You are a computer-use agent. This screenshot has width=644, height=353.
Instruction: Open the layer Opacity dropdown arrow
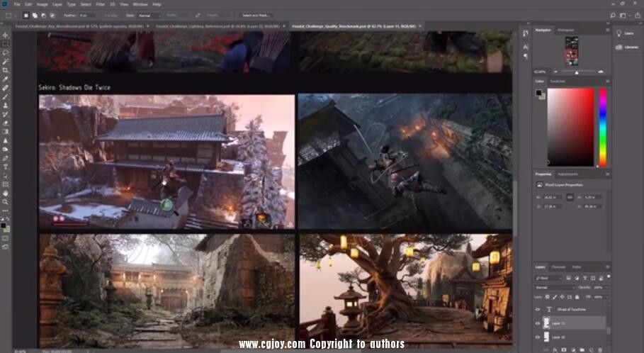pyautogui.click(x=606, y=288)
